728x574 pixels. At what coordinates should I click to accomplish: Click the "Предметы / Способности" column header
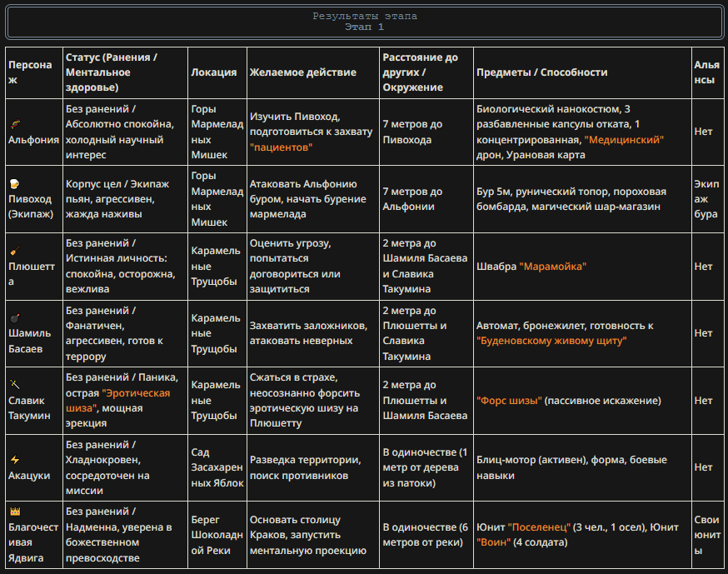(542, 72)
